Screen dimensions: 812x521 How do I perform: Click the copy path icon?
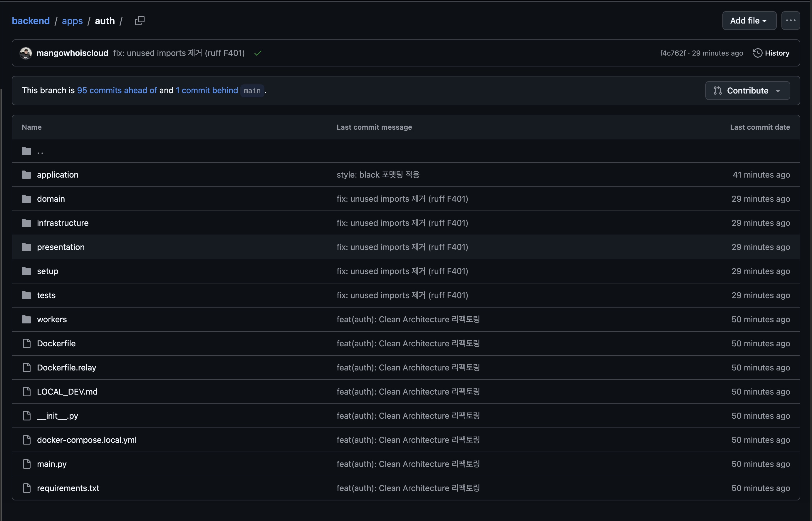pos(140,21)
